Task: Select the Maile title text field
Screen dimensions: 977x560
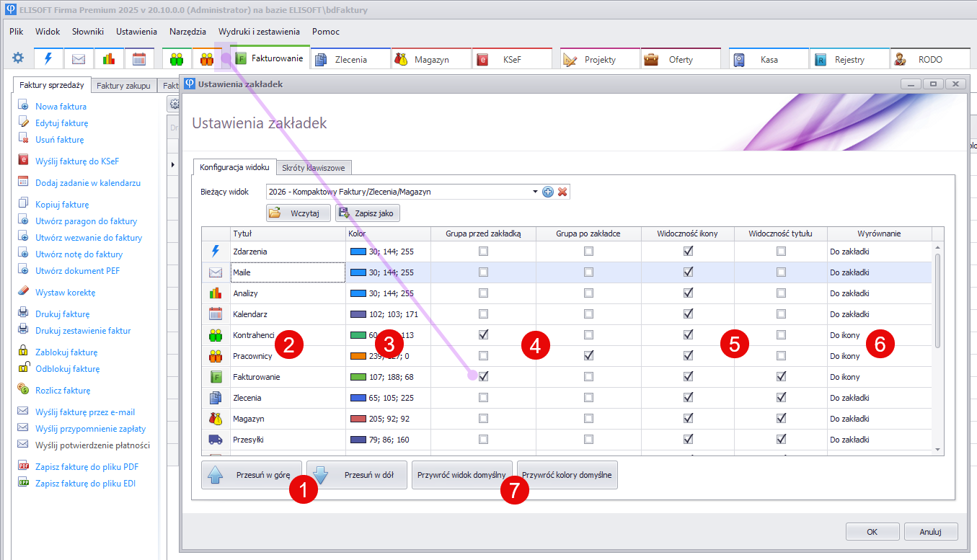Action: pos(287,272)
